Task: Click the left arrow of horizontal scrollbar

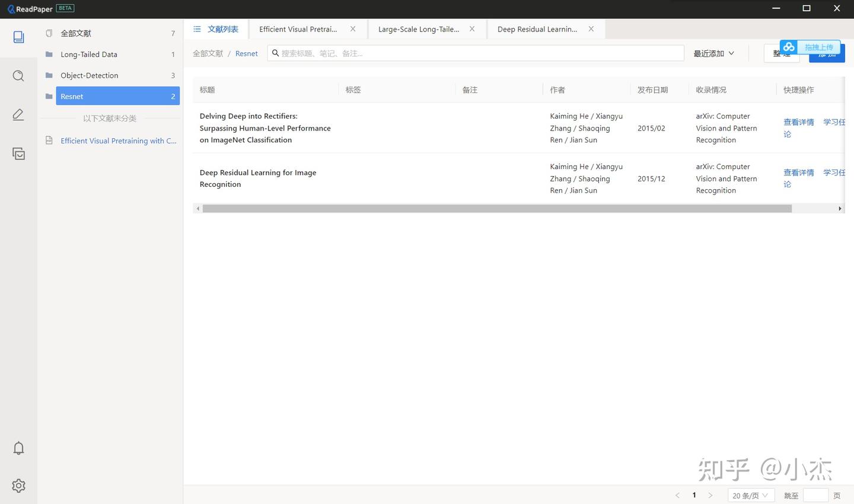Action: coord(197,209)
